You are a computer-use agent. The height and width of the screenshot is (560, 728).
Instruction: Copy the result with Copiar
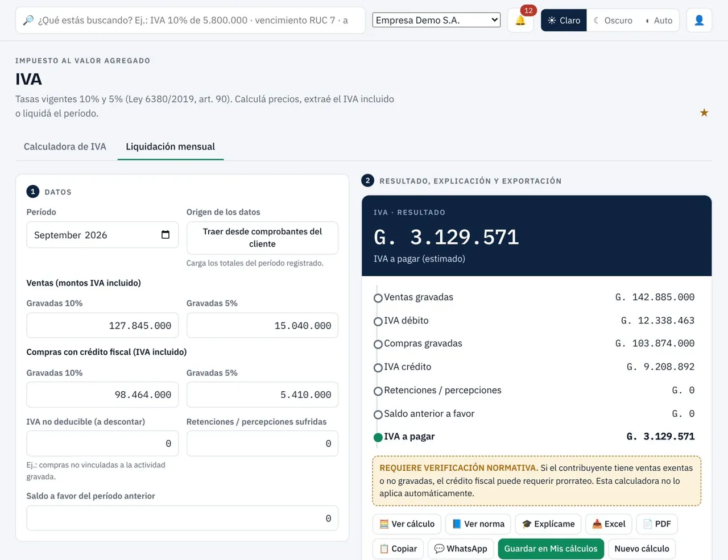(398, 549)
